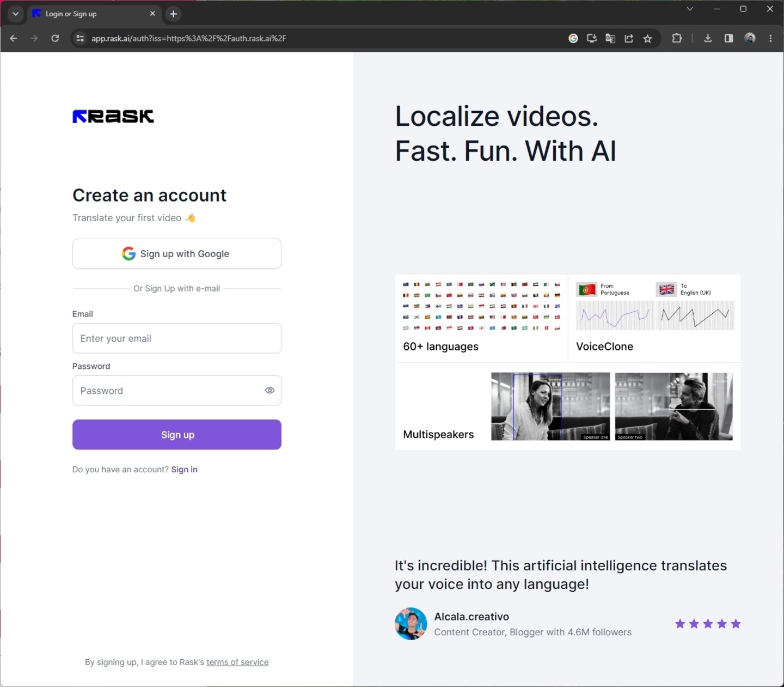Click the five-star rating

click(x=708, y=624)
